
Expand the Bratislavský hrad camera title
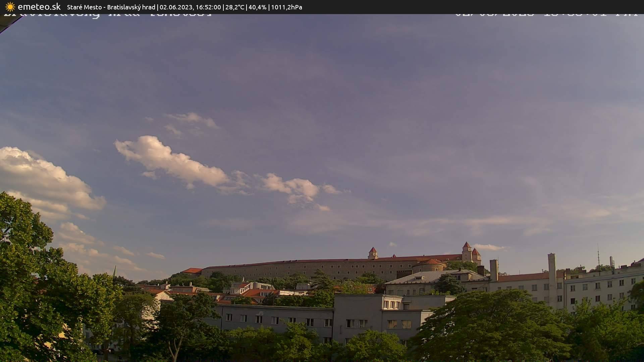click(x=131, y=7)
